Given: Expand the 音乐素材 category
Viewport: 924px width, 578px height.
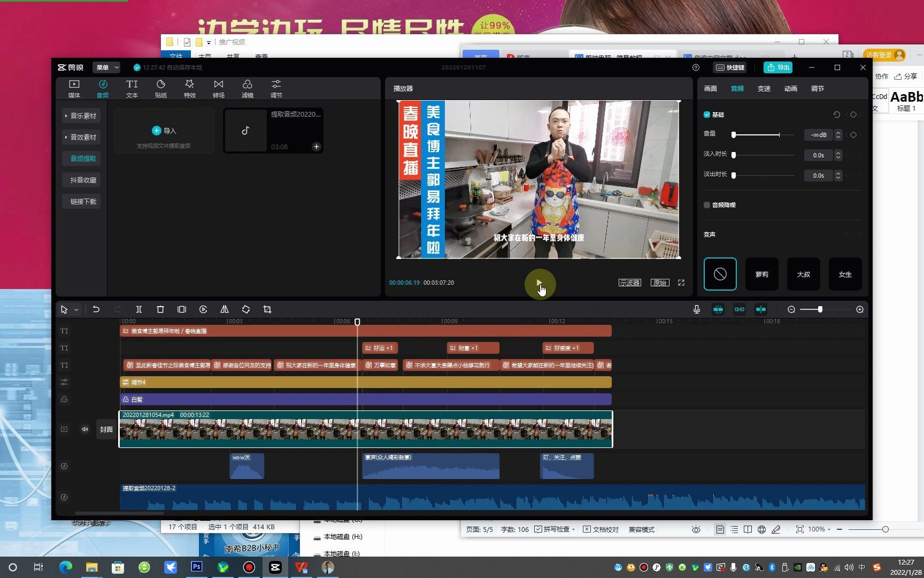Looking at the screenshot, I should 81,116.
